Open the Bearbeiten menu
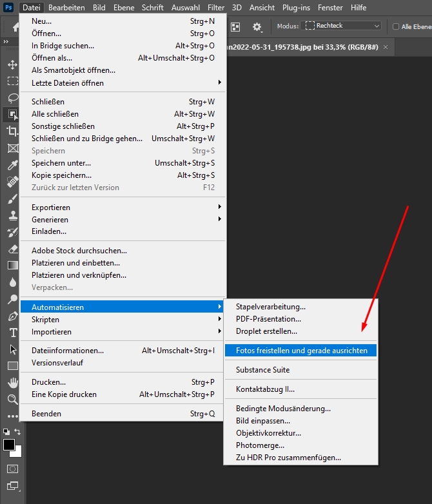This screenshot has height=504, width=432. tap(66, 7)
